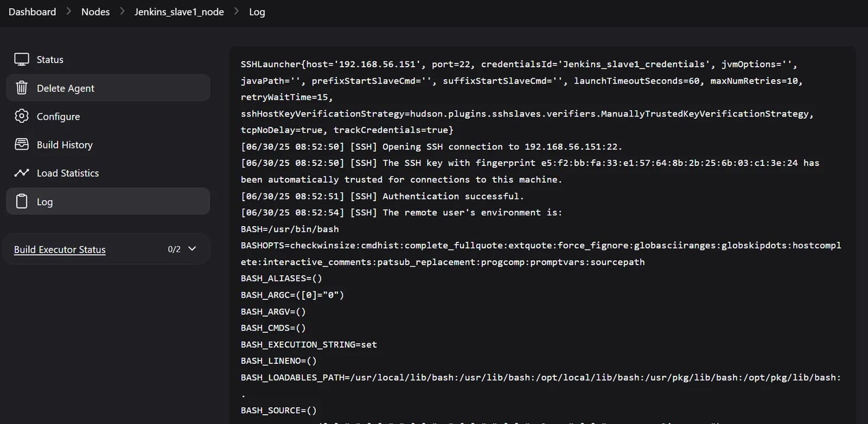The width and height of the screenshot is (868, 424).
Task: Open Load Statistics in the sidebar
Action: pos(108,173)
